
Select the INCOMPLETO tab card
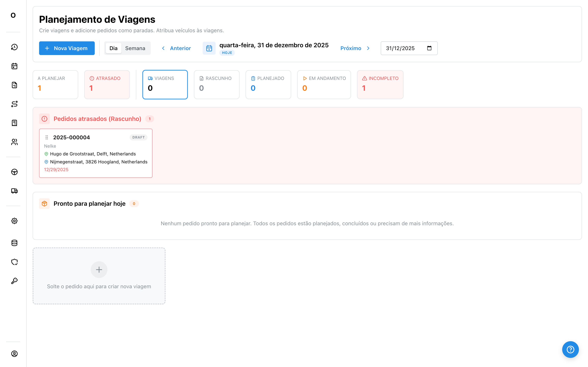tap(380, 84)
